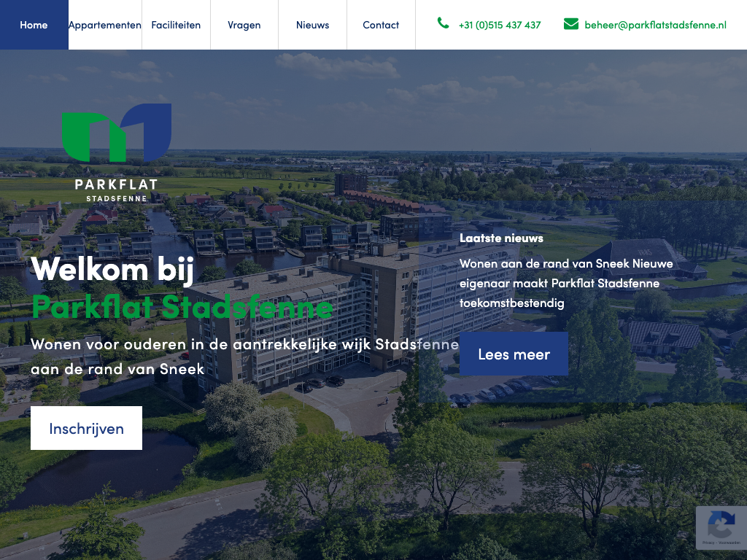The width and height of the screenshot is (747, 560).
Task: Go to the Faciliteiten page
Action: pos(176,25)
